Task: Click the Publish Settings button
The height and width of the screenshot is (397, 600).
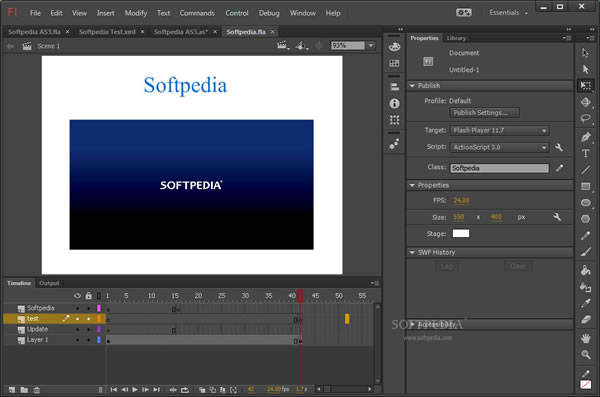Action: [x=484, y=113]
